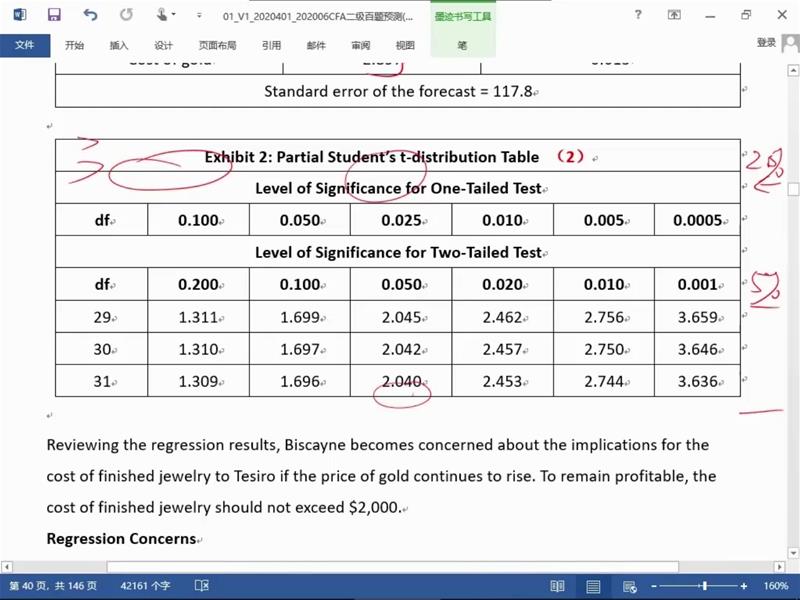Click the one-tailed 0.025 header cell
Screen dimensions: 800x600
pyautogui.click(x=401, y=220)
